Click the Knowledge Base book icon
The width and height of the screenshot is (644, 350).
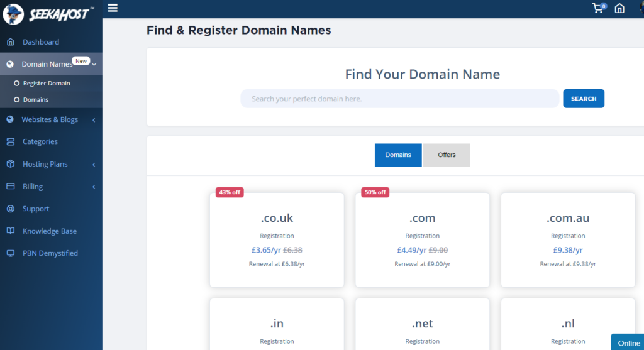click(x=11, y=231)
